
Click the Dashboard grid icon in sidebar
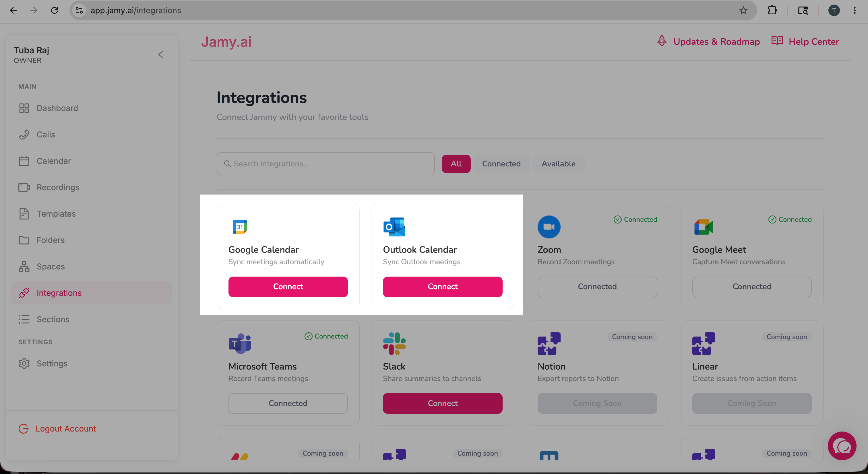[x=24, y=108]
